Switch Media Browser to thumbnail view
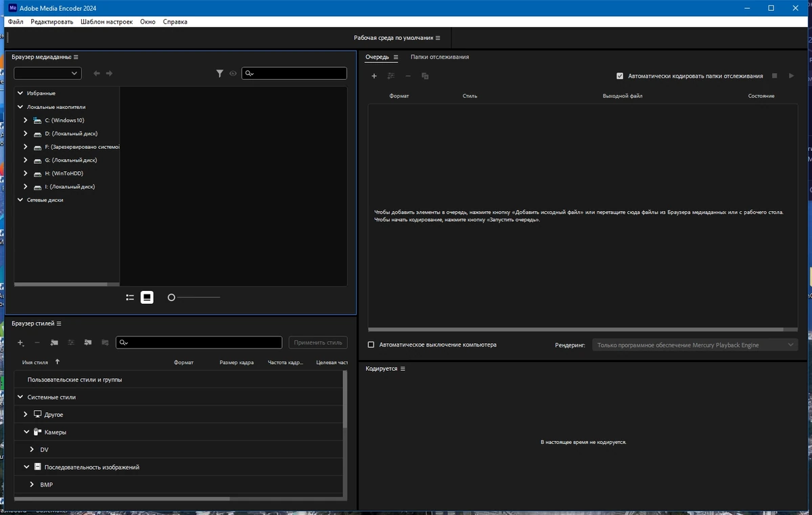812x515 pixels. click(x=147, y=297)
